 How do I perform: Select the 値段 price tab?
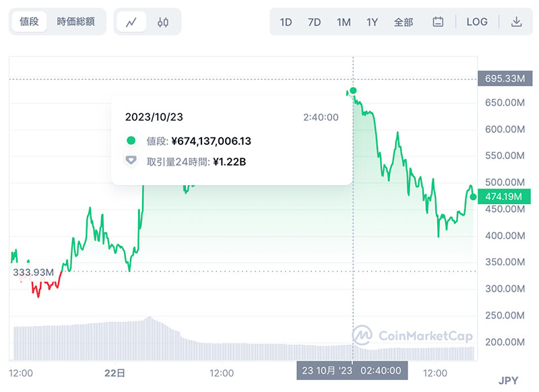(29, 22)
